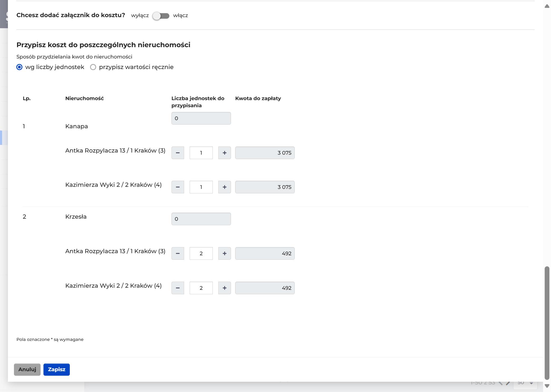The height and width of the screenshot is (392, 551).
Task: Click the 'Kanapa' item name
Action: (x=77, y=126)
